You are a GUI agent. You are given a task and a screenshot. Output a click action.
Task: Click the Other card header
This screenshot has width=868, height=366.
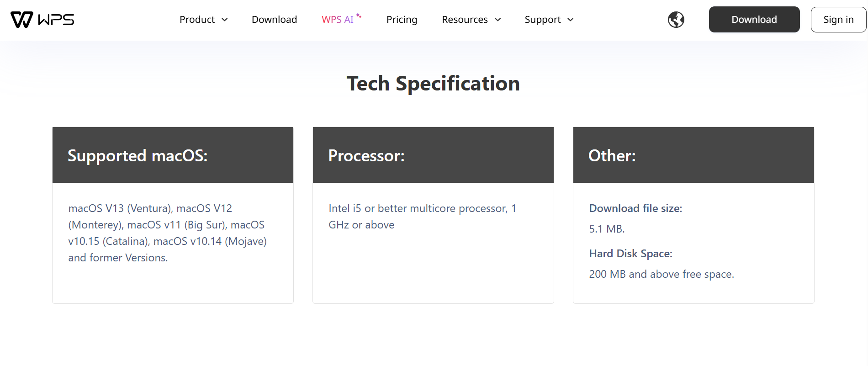coord(693,155)
